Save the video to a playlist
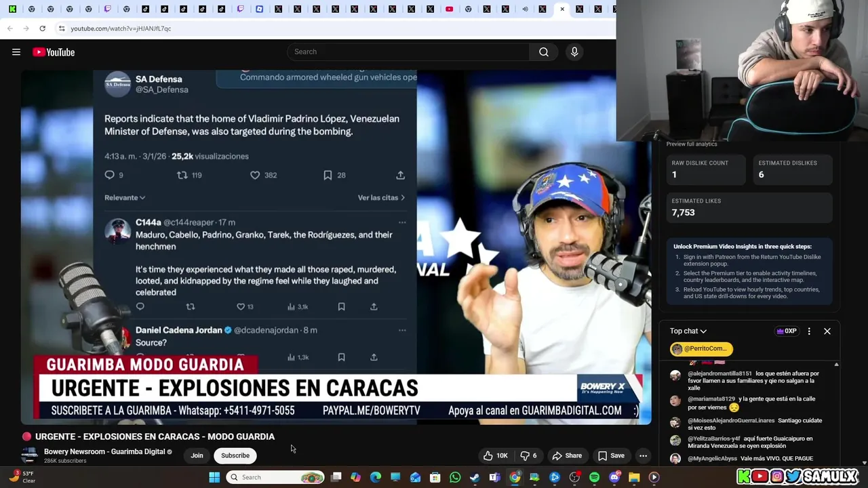The width and height of the screenshot is (868, 488). tap(611, 455)
